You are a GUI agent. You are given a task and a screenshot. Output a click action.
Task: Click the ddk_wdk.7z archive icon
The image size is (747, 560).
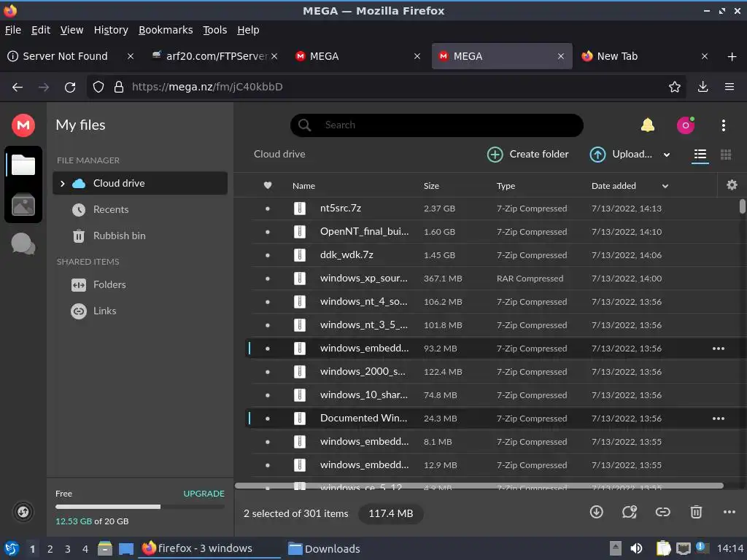[300, 254]
